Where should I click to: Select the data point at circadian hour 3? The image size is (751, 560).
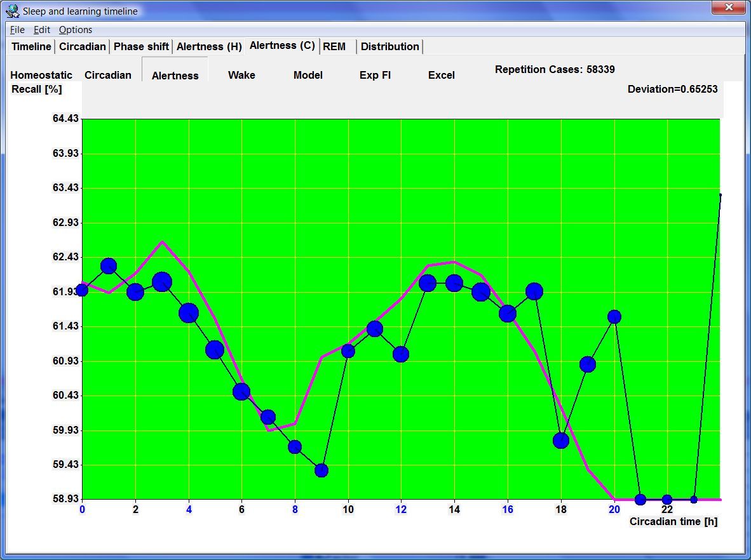coord(162,283)
